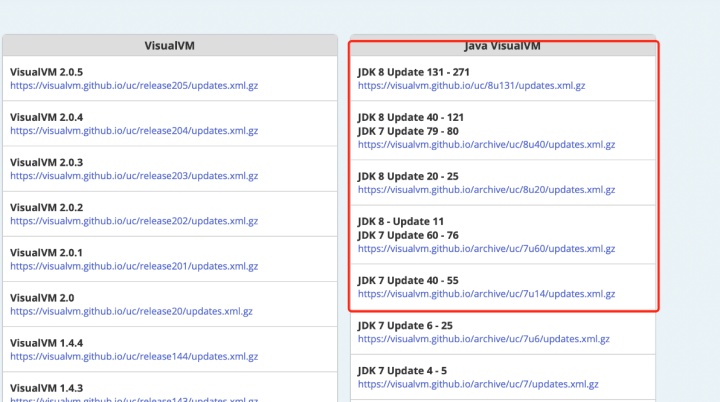Click the Java VisualVM column header
The height and width of the screenshot is (402, 720).
[x=502, y=45]
